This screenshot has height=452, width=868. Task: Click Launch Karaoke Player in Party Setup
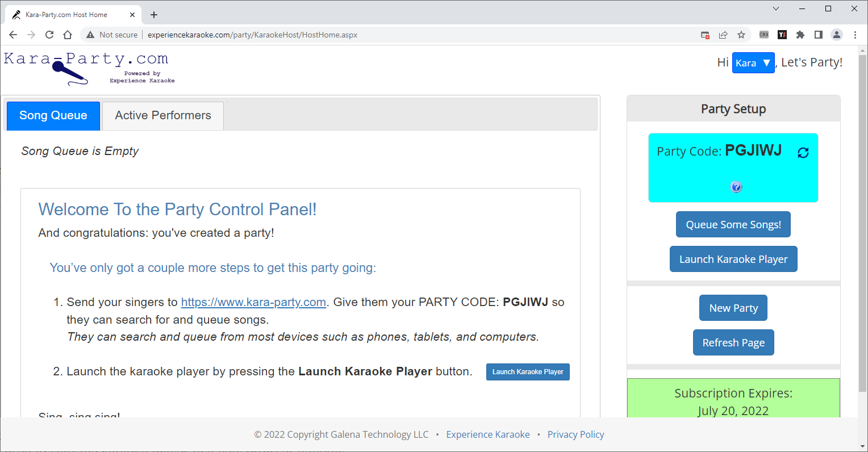pos(733,259)
